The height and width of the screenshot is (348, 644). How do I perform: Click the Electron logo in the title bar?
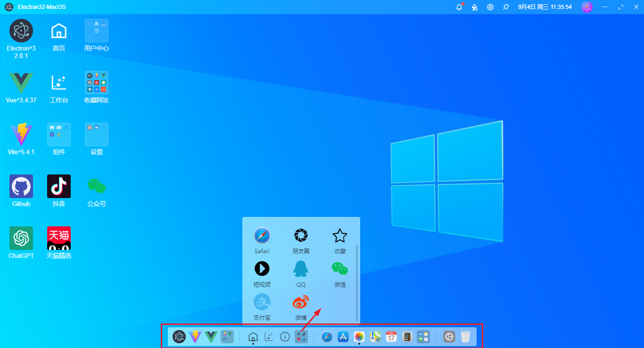click(9, 7)
